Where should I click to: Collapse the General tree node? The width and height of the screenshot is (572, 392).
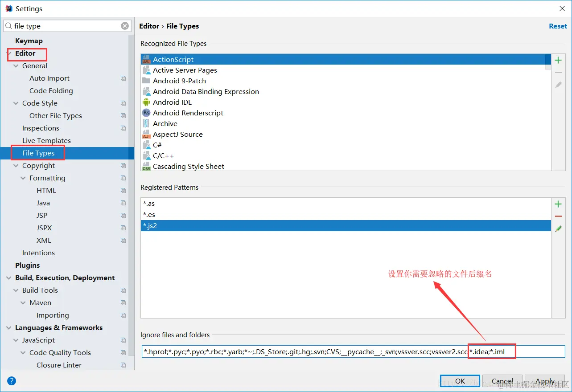[16, 66]
